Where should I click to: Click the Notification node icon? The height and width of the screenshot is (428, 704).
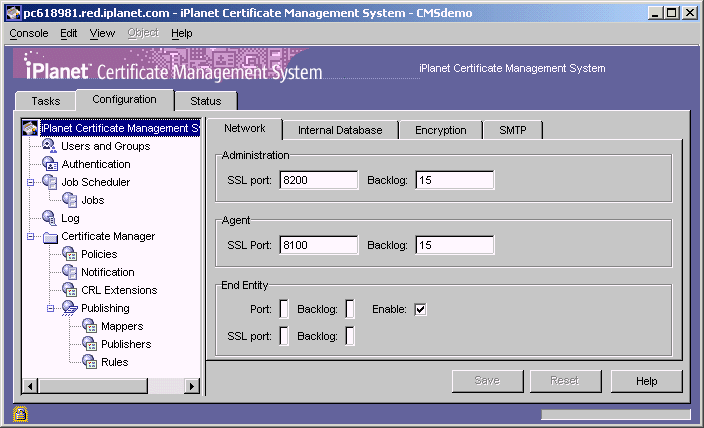[69, 272]
